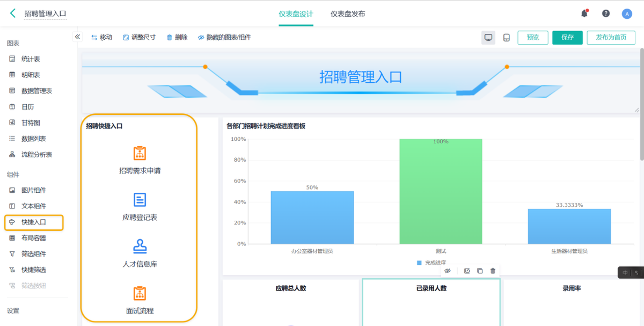Select the 仪表盘设计 tab
The width and height of the screenshot is (644, 326).
[296, 14]
